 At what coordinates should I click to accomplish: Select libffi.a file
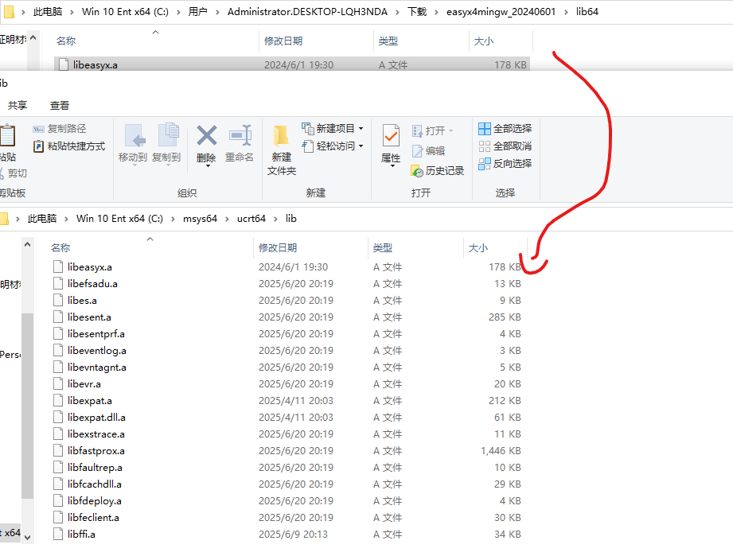point(81,535)
